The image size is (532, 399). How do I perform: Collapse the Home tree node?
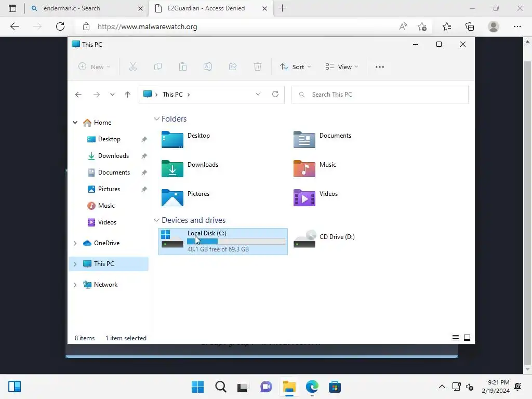pos(75,123)
